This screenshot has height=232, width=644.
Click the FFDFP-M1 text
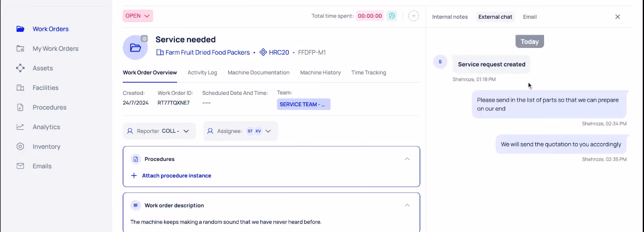coord(312,52)
